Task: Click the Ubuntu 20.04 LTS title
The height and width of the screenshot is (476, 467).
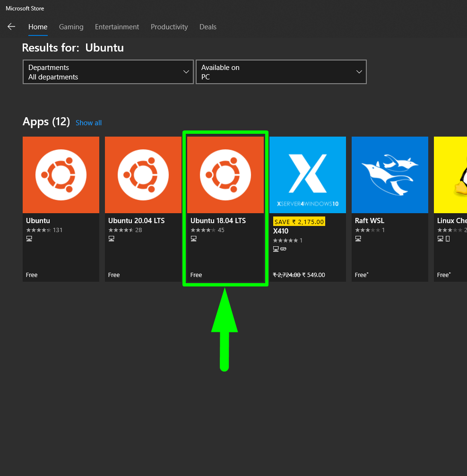Action: click(x=136, y=221)
